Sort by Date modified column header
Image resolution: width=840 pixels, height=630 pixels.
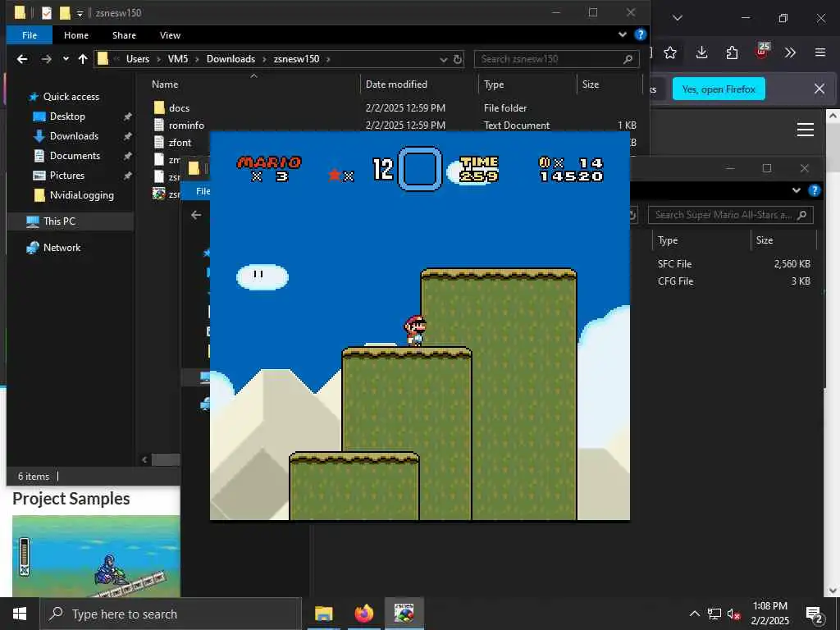396,84
